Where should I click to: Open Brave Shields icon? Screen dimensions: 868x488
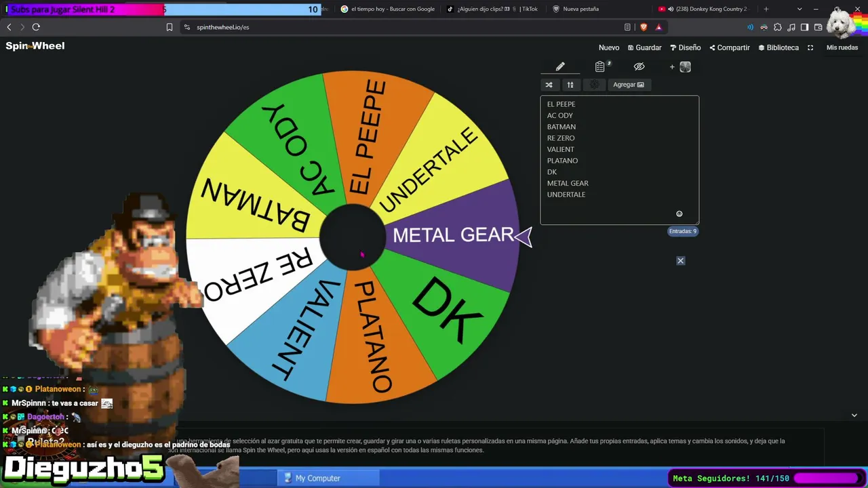tap(644, 27)
